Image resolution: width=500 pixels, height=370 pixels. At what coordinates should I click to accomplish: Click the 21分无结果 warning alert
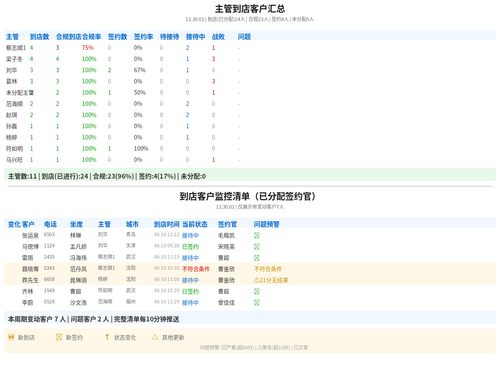(271, 280)
